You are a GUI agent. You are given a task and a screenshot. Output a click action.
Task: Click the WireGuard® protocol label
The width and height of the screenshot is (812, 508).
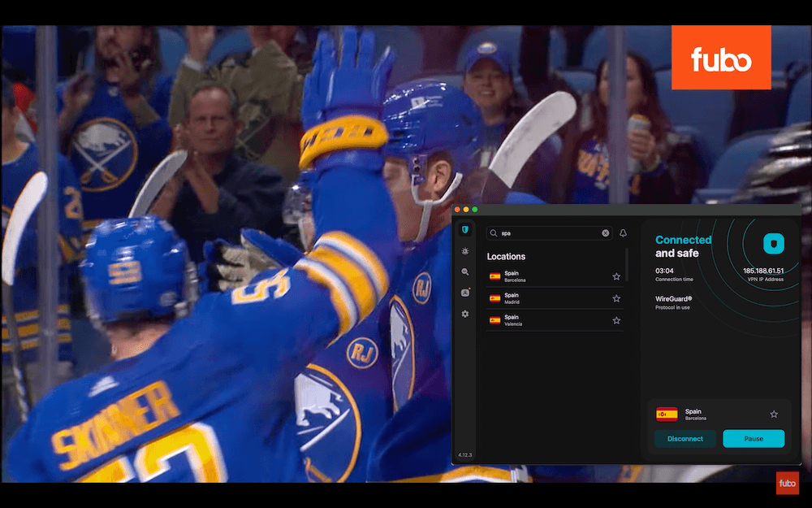pyautogui.click(x=674, y=299)
